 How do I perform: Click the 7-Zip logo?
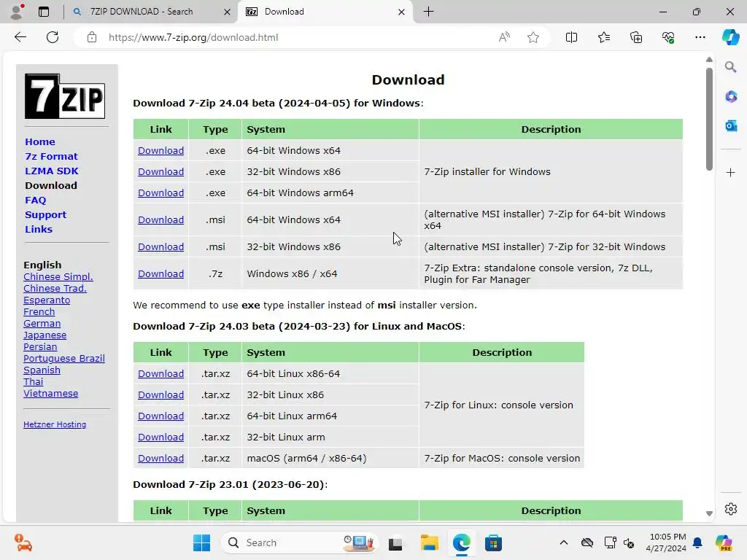click(x=65, y=96)
